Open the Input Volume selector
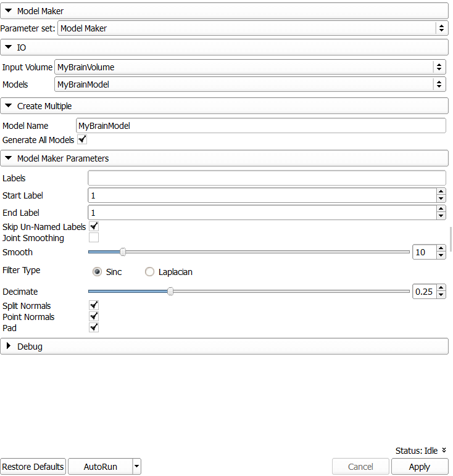Viewport: 453px width, 476px height. pyautogui.click(x=250, y=67)
